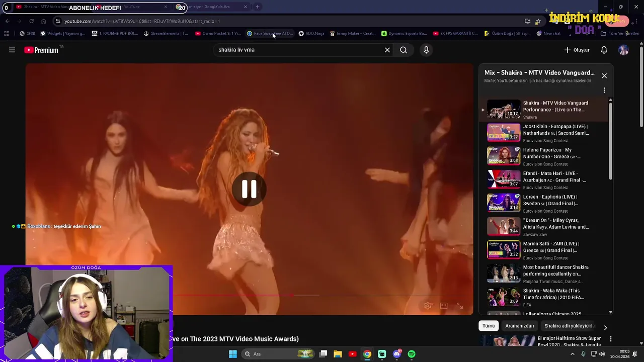Open the Dynamic Esports bookmark
Screen dimensions: 644x362
pyautogui.click(x=404, y=34)
